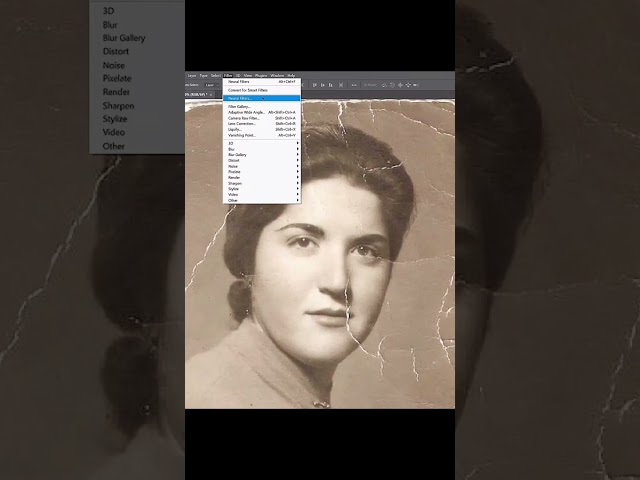Select the 3D Scale camera mode icon
Screen dimensions: 640x480
point(416,85)
